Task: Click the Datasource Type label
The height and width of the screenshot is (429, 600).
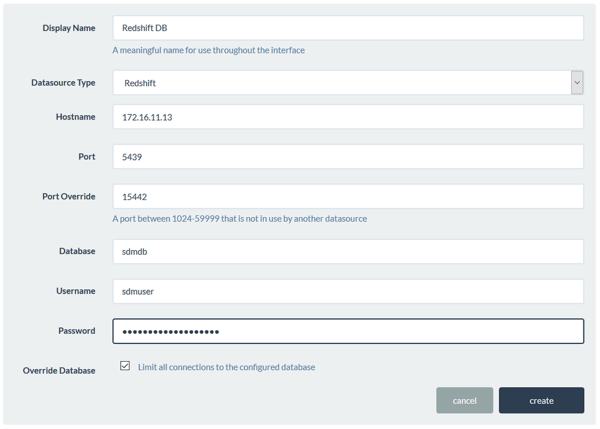Action: tap(63, 83)
